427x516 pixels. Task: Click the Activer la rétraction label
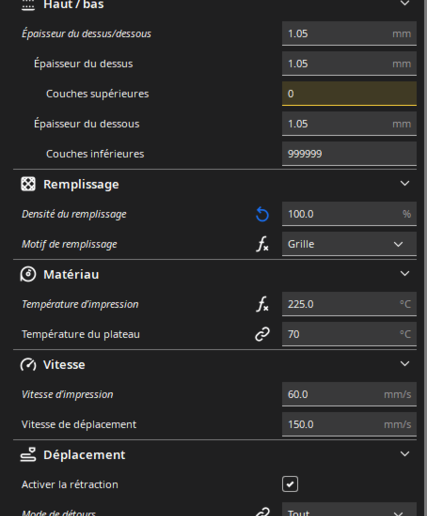point(70,485)
